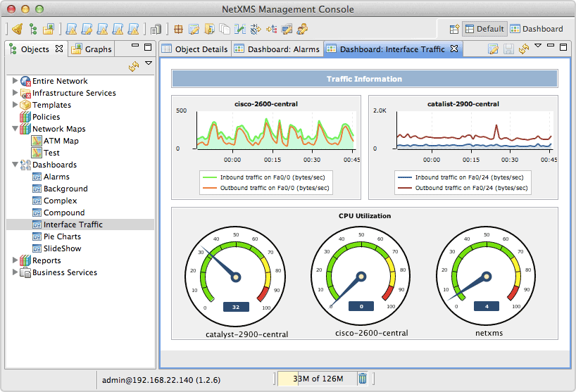The width and height of the screenshot is (576, 392).
Task: Minimize the dashboard editor area
Action: 550,46
